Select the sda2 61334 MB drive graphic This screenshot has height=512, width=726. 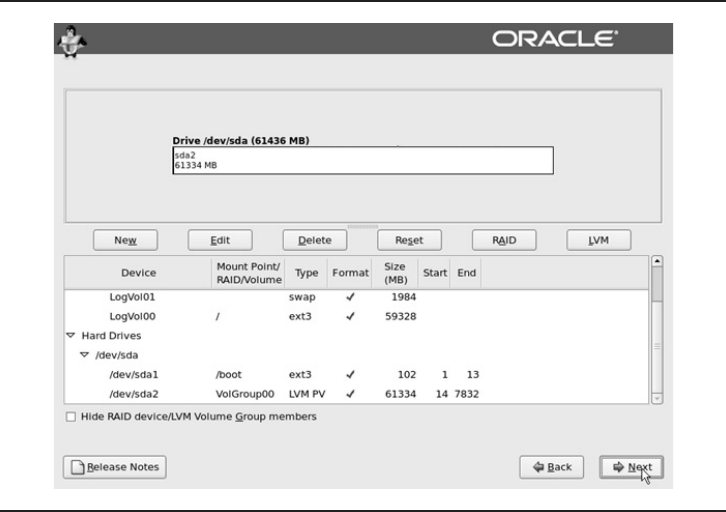[x=363, y=160]
